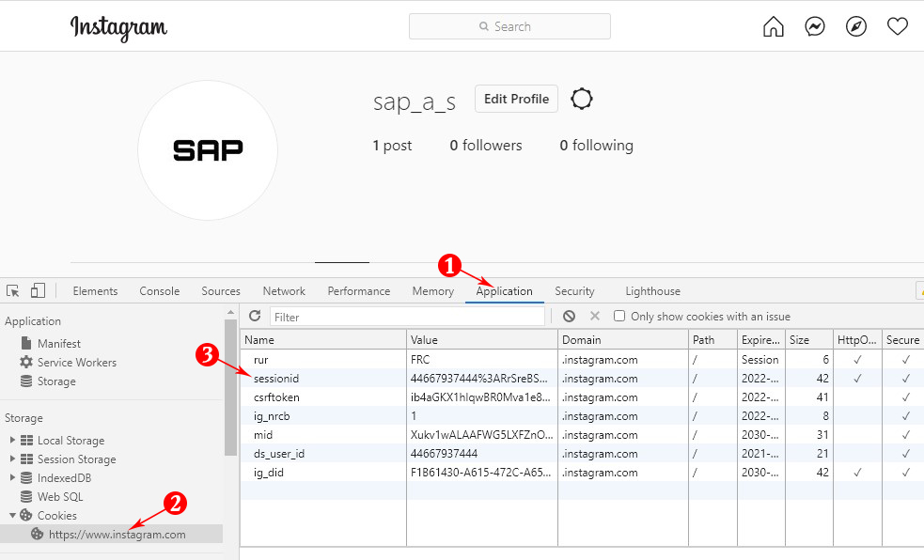924x560 pixels.
Task: Open profile settings gear icon
Action: point(582,99)
